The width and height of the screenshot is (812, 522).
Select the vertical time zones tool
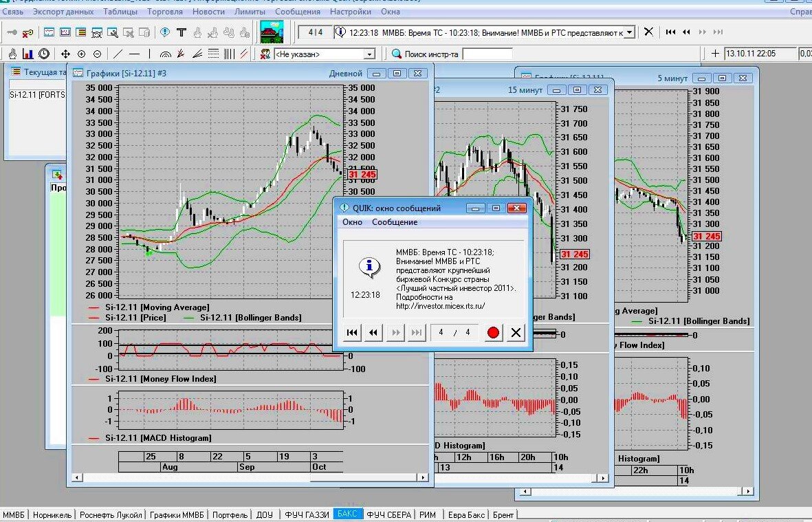point(229,54)
